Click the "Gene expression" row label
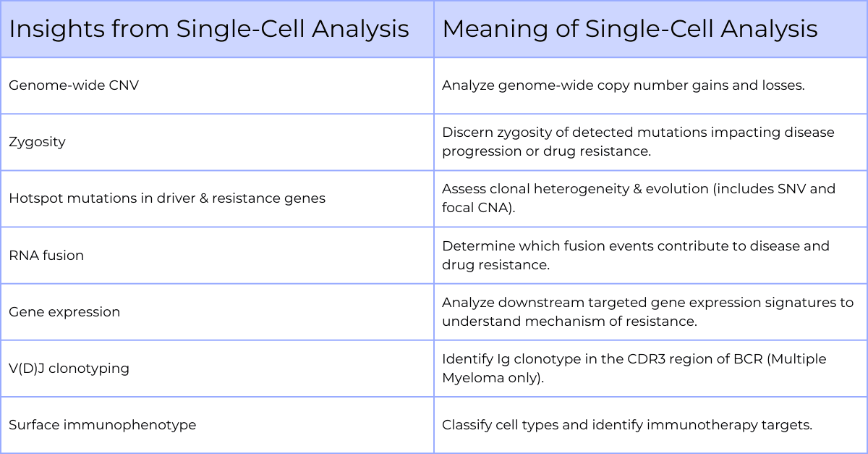 [x=64, y=311]
